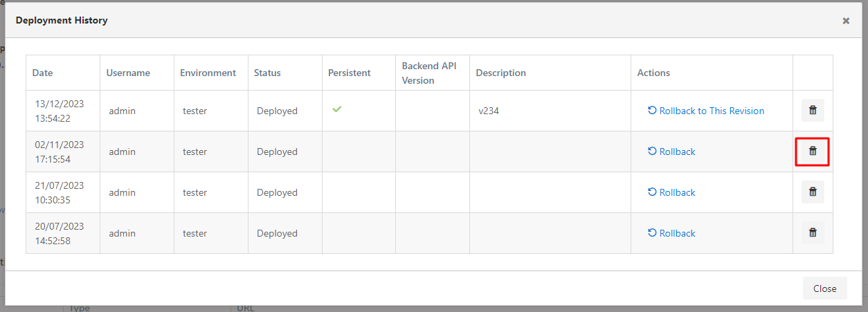This screenshot has height=312, width=868.
Task: Click the Status column header
Action: [267, 73]
